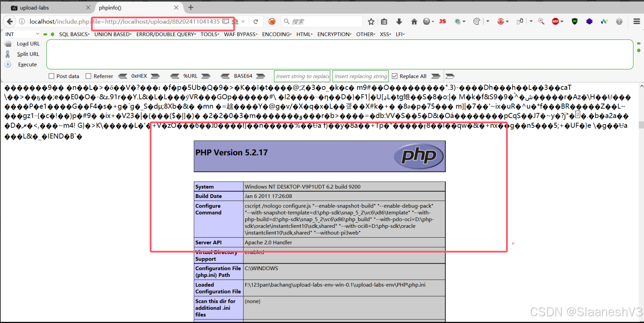Open the INT type dropdown
644x323 pixels.
(22, 34)
